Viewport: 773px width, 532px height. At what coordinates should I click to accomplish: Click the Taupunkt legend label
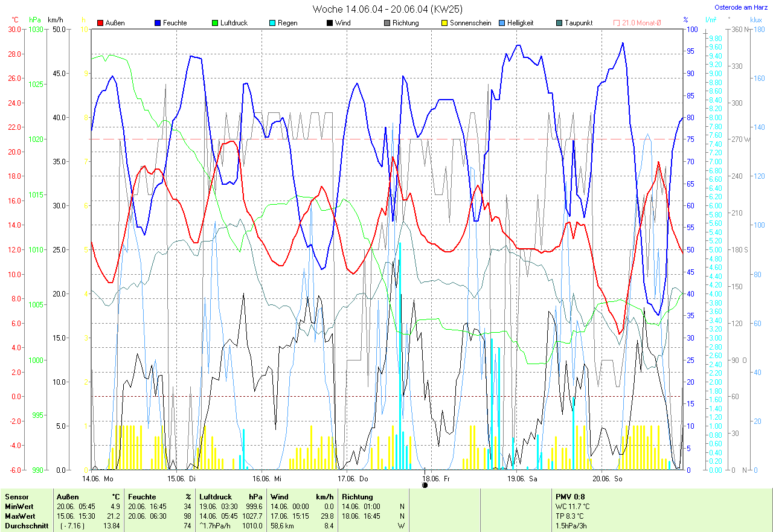pos(579,23)
